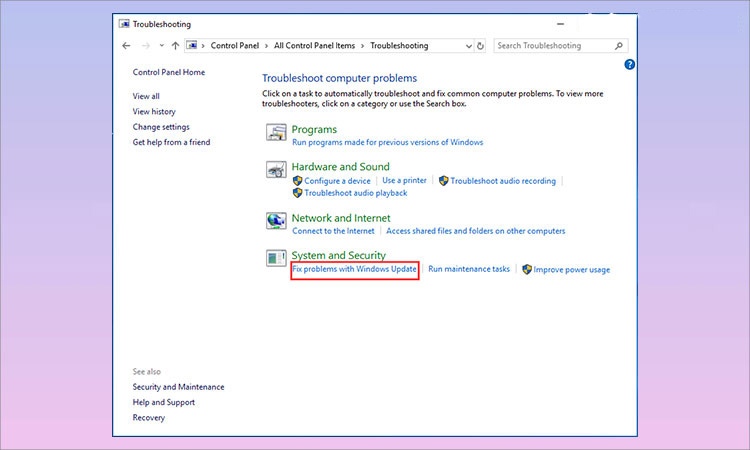Click All Control Panel Items breadcrumb
This screenshot has height=450, width=750.
point(314,45)
